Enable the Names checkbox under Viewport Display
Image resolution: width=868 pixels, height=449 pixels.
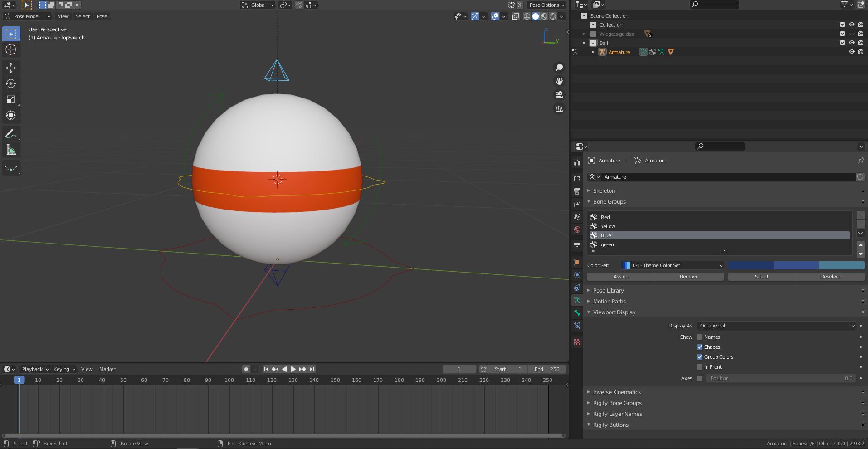coord(700,337)
